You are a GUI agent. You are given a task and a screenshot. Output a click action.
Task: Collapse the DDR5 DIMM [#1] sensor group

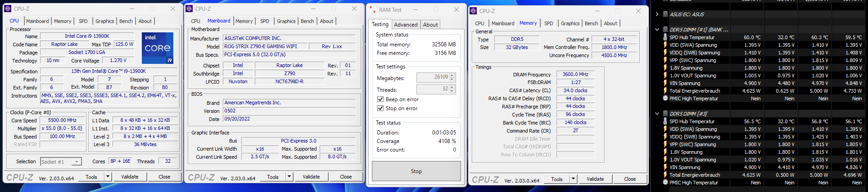click(657, 30)
